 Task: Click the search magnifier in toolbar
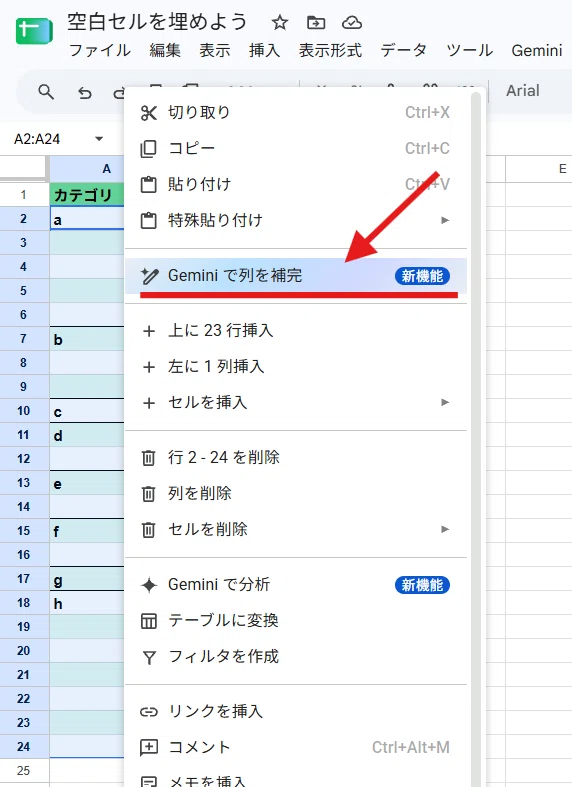pyautogui.click(x=46, y=92)
